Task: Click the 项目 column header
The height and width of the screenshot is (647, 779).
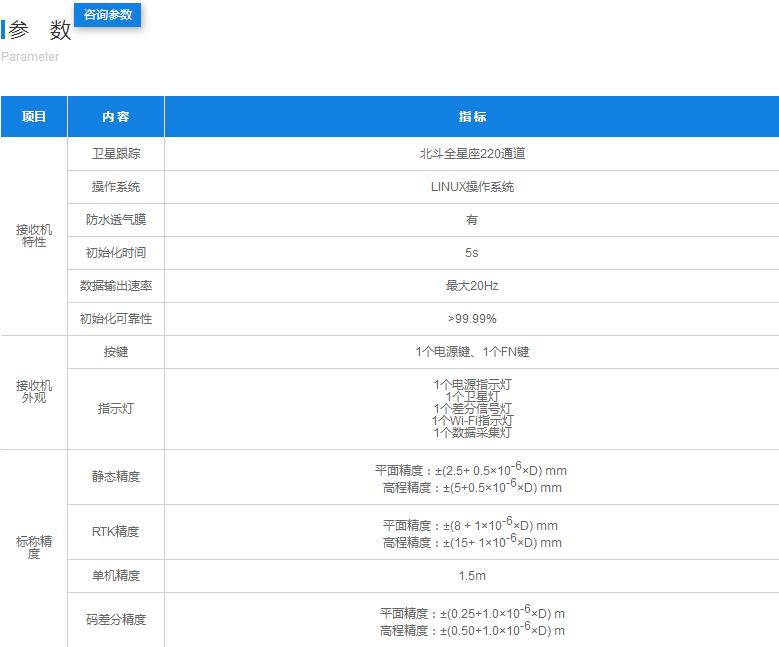Action: tap(34, 117)
